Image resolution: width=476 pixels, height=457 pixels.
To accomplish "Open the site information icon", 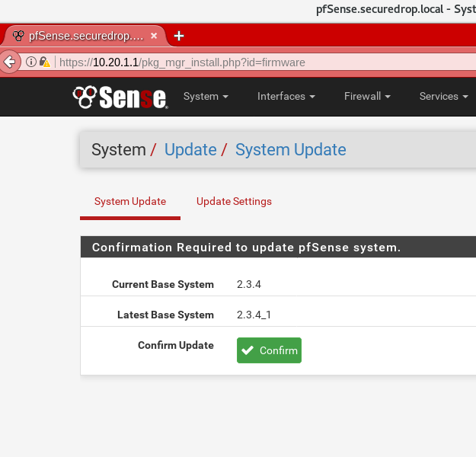I will (30, 62).
